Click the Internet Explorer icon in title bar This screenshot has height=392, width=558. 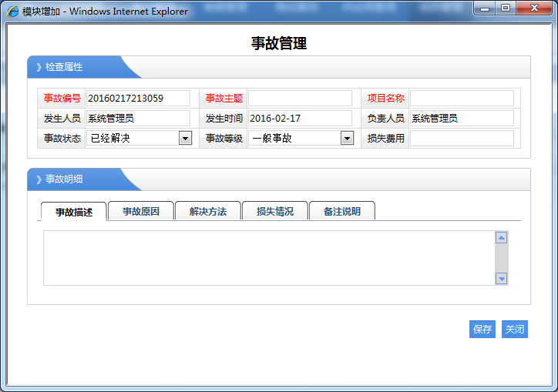[x=13, y=12]
